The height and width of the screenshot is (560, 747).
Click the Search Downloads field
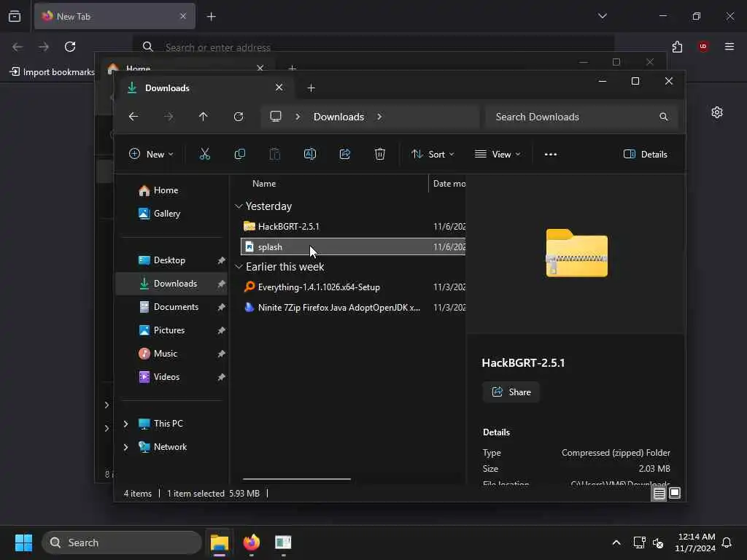click(x=582, y=117)
